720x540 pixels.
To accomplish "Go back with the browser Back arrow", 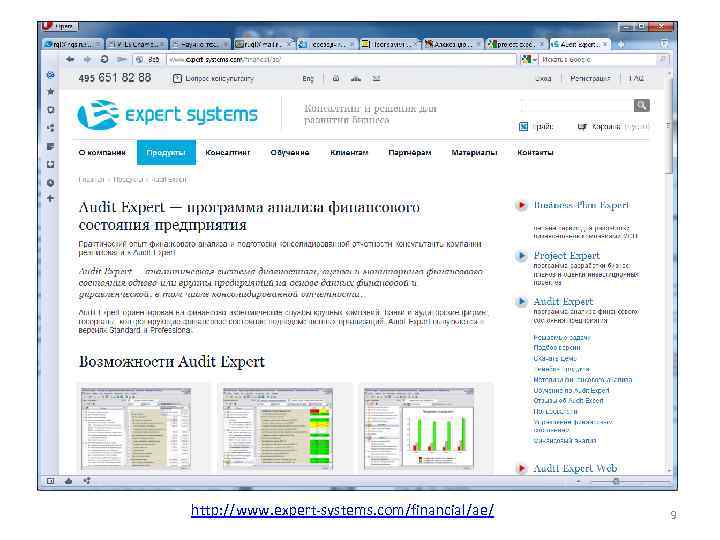I will [70, 59].
